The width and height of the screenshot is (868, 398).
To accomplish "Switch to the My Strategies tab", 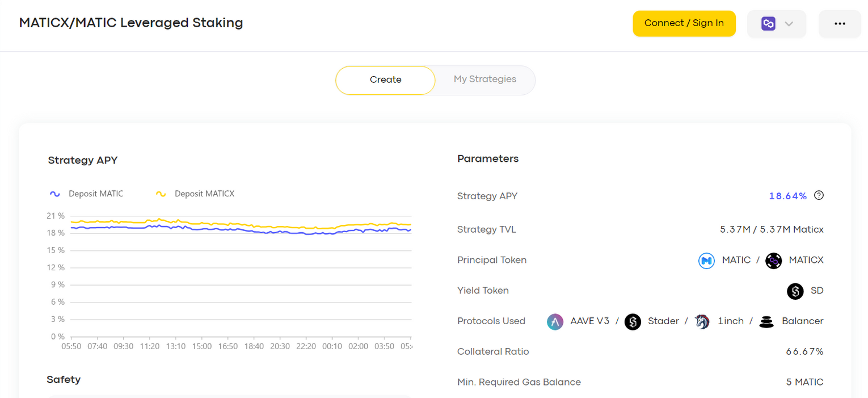I will point(484,79).
